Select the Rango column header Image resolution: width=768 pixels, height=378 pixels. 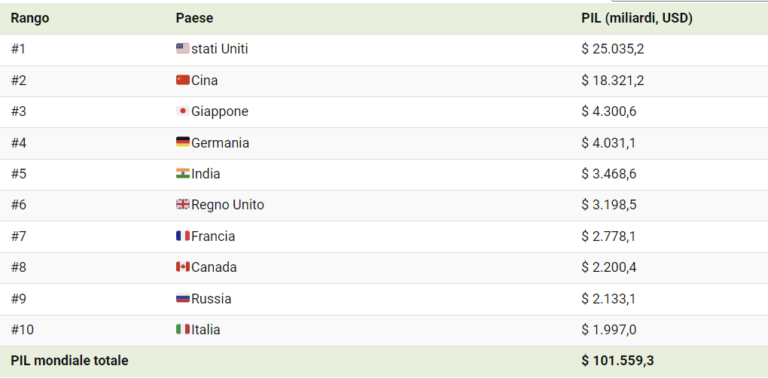pyautogui.click(x=30, y=18)
